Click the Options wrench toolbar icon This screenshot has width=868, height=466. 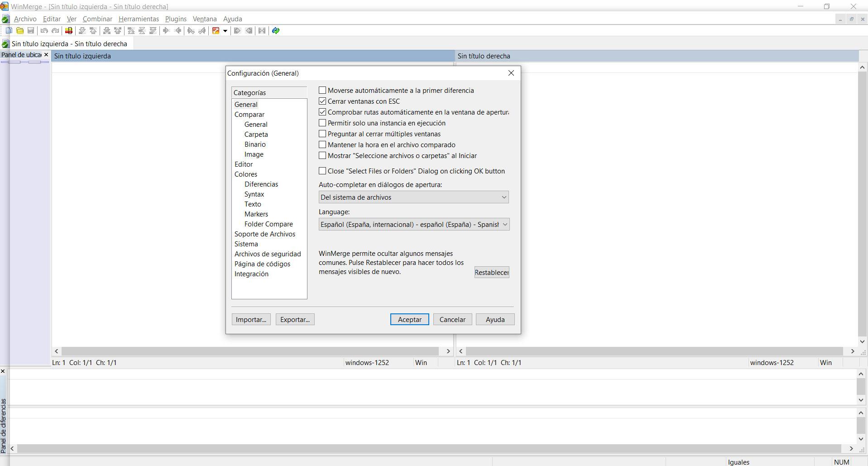(216, 30)
